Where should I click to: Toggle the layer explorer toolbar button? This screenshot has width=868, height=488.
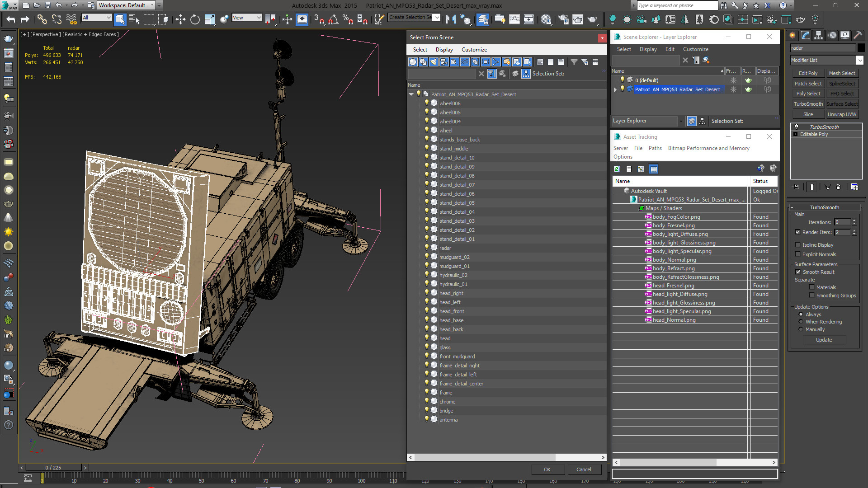click(x=483, y=19)
